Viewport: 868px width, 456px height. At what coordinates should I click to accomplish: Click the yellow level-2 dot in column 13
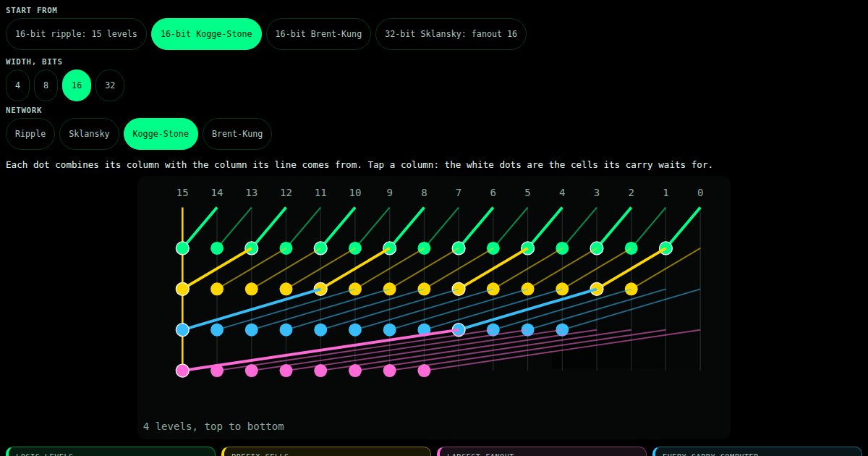(x=252, y=289)
